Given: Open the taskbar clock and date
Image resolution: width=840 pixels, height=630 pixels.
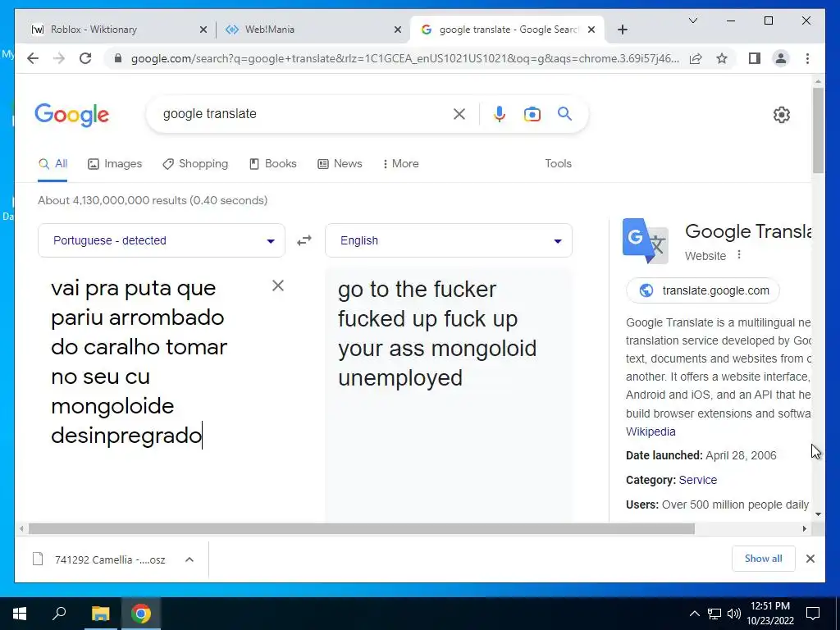Looking at the screenshot, I should pyautogui.click(x=769, y=614).
